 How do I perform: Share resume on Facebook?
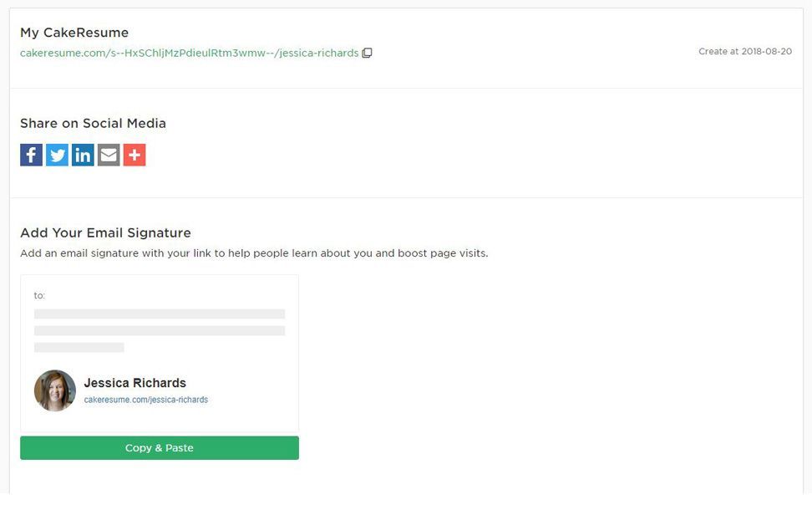point(31,155)
